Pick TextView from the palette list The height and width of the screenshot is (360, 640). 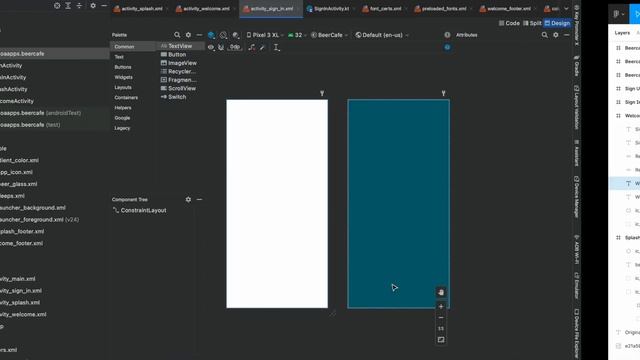click(x=181, y=46)
